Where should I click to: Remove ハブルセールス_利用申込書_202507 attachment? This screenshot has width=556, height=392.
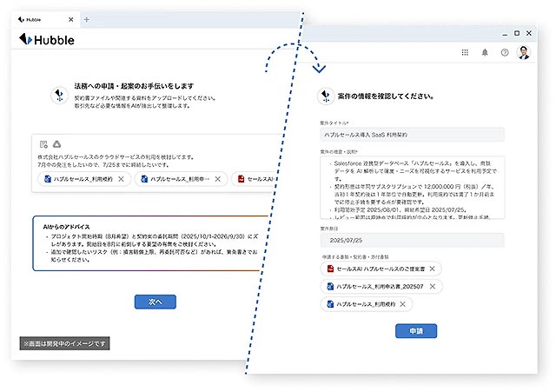tap(433, 286)
